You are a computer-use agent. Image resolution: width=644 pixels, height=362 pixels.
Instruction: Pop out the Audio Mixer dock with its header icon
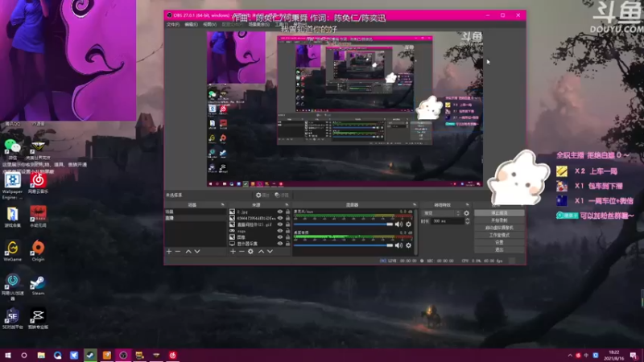point(414,204)
